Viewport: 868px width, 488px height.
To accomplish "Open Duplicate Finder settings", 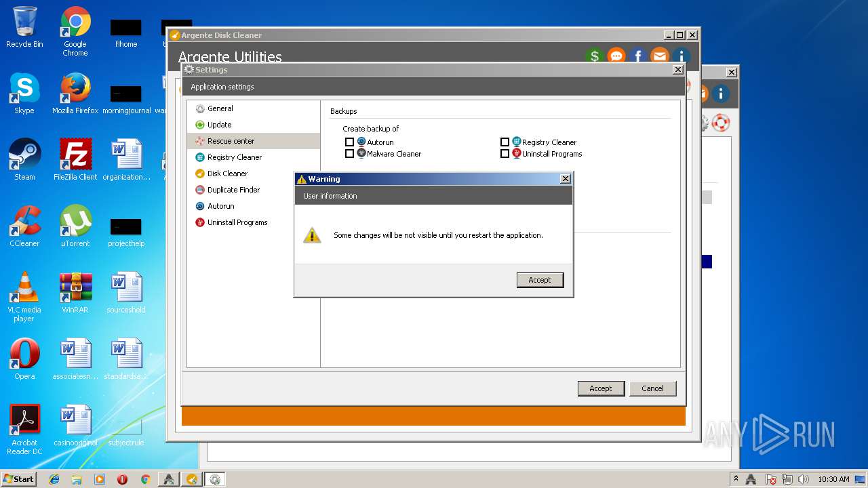I will (x=253, y=190).
